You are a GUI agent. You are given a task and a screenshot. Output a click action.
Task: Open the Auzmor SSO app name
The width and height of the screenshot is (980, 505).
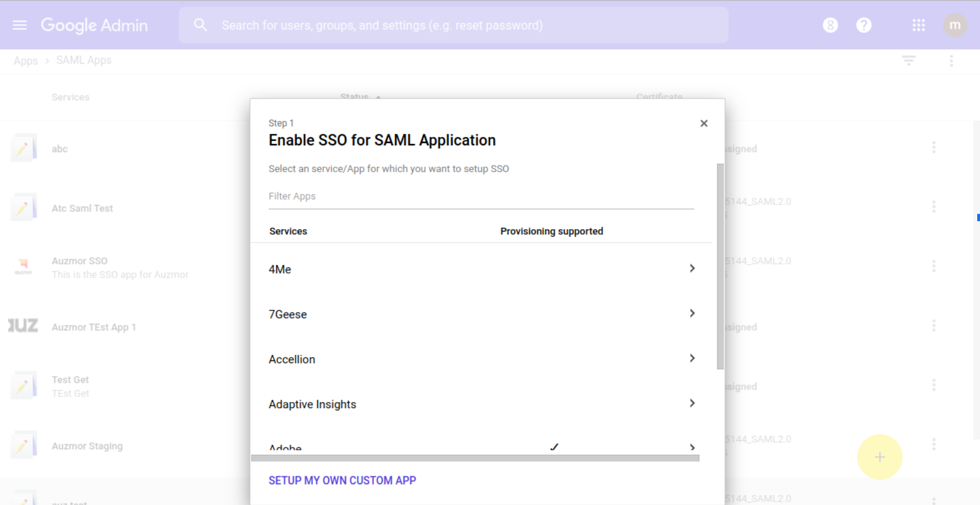click(79, 261)
